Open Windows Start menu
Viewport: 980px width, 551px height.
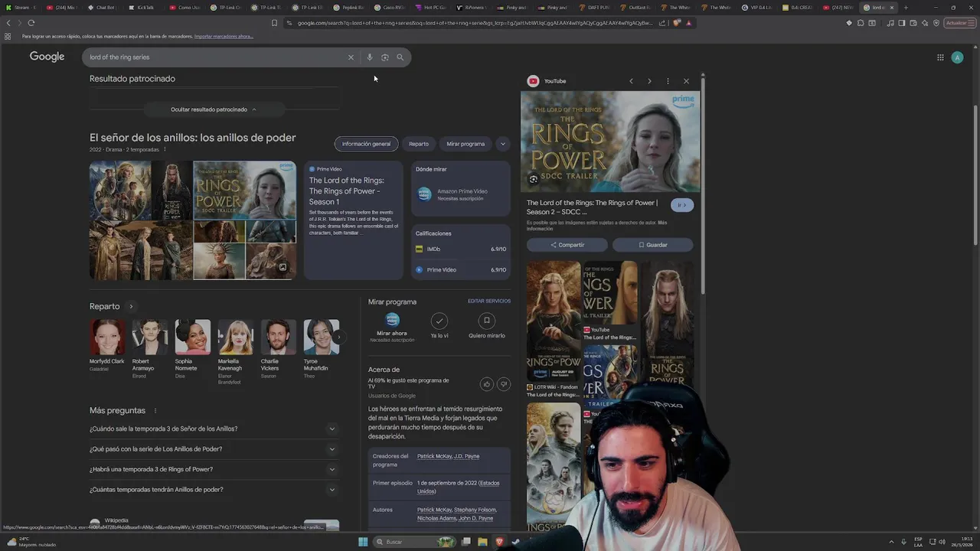coord(363,542)
